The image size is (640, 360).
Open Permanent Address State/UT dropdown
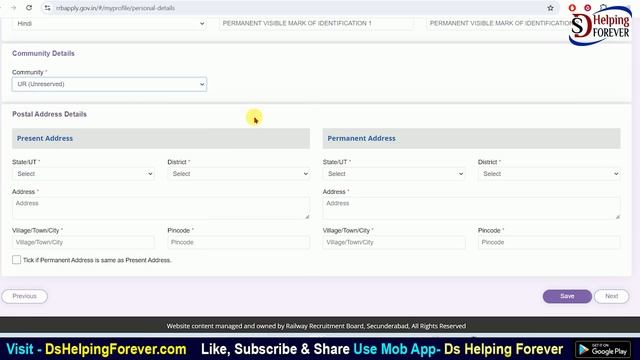[394, 174]
